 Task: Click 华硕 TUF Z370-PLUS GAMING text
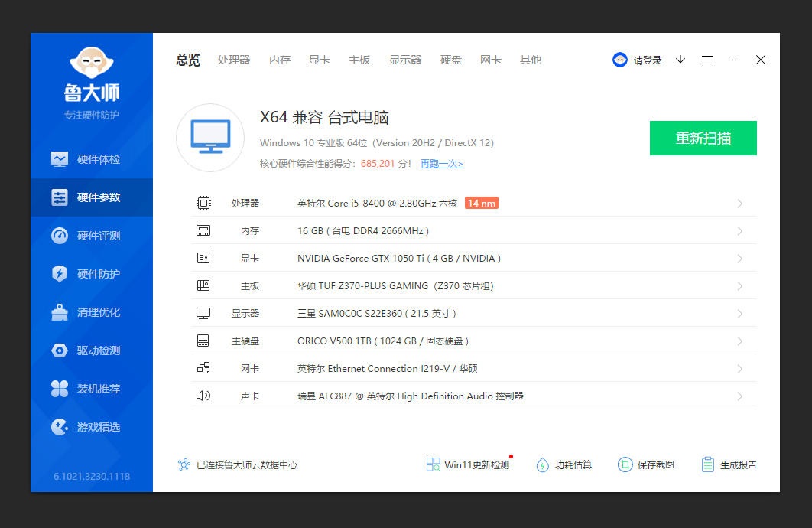coord(395,285)
